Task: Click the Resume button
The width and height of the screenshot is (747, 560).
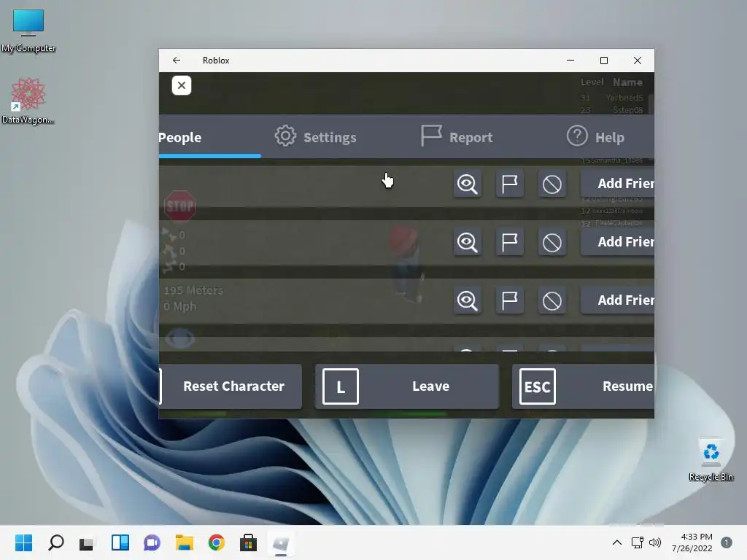Action: click(583, 386)
